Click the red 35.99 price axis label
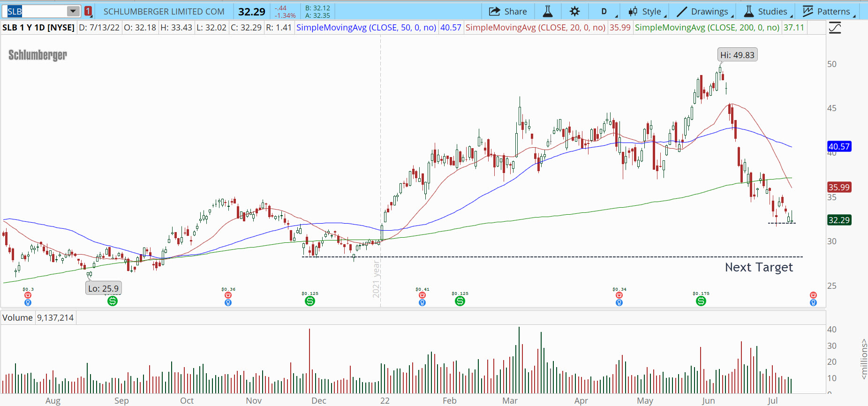Viewport: 868px width, 406px height. coord(839,187)
